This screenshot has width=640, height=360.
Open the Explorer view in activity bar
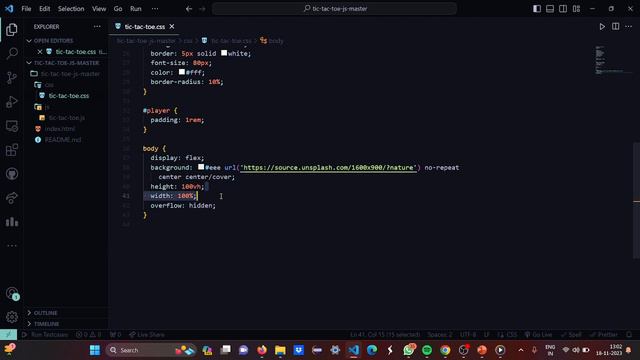[x=12, y=29]
